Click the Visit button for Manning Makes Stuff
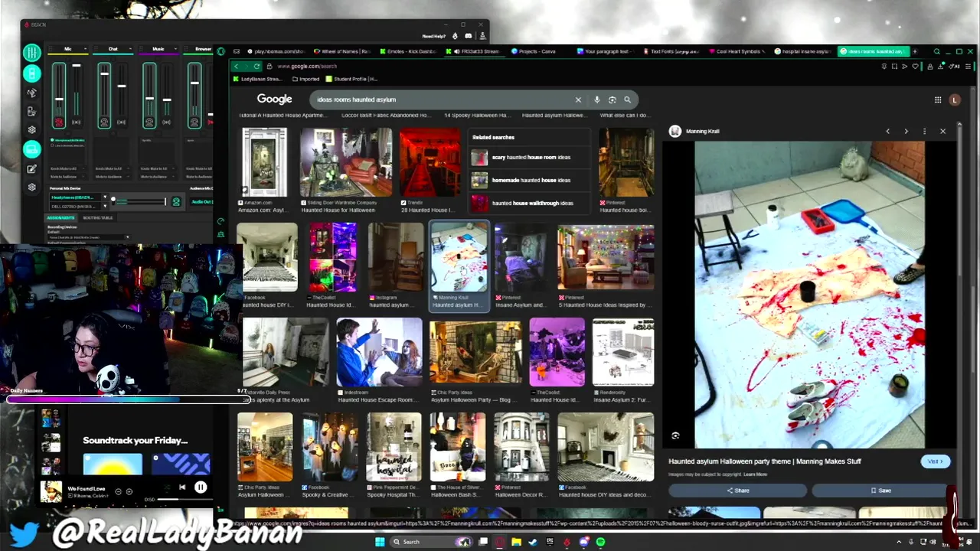The height and width of the screenshot is (551, 980). click(935, 461)
